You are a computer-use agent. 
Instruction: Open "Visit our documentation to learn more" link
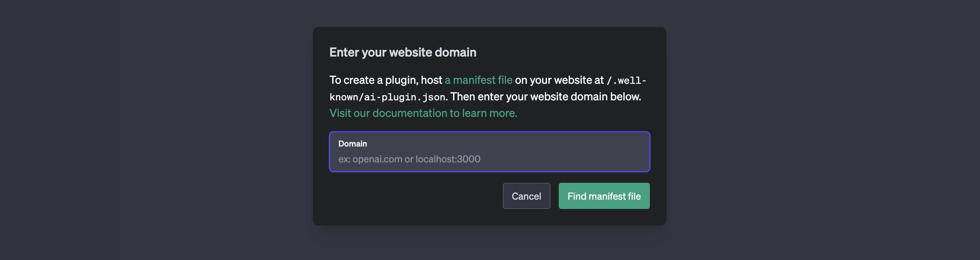423,113
